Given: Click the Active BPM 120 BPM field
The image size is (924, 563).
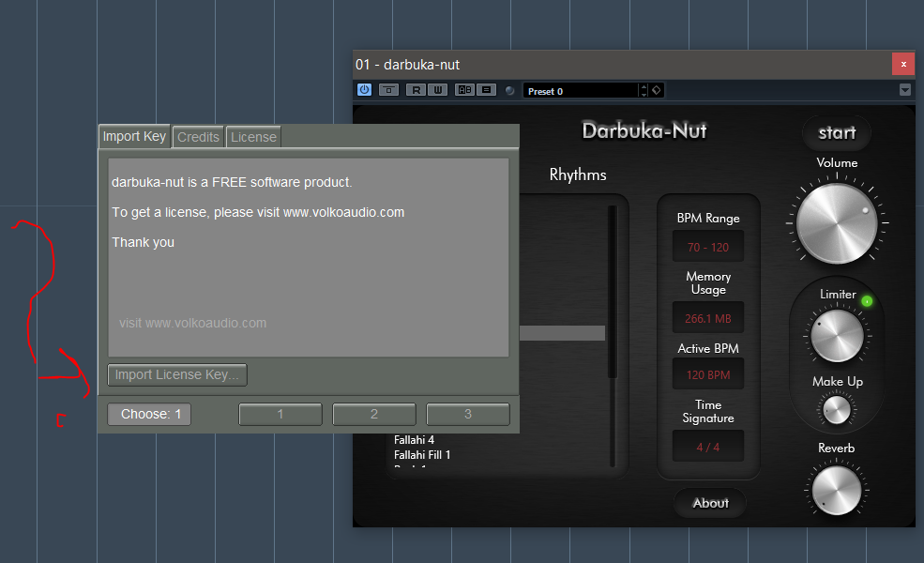Looking at the screenshot, I should pyautogui.click(x=707, y=375).
